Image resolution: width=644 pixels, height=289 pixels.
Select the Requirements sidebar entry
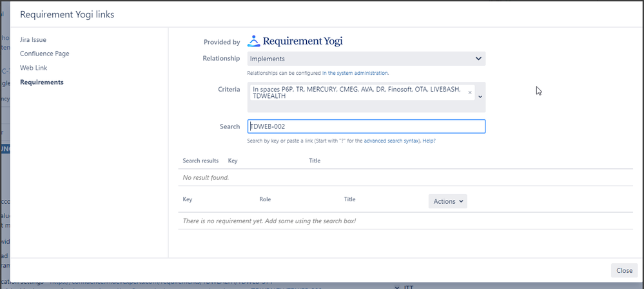(42, 82)
